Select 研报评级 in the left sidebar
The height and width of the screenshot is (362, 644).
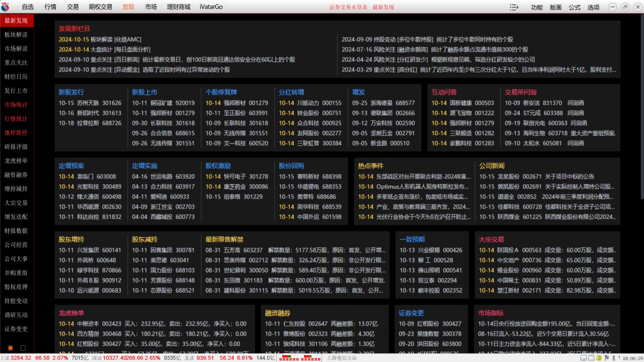click(x=17, y=147)
